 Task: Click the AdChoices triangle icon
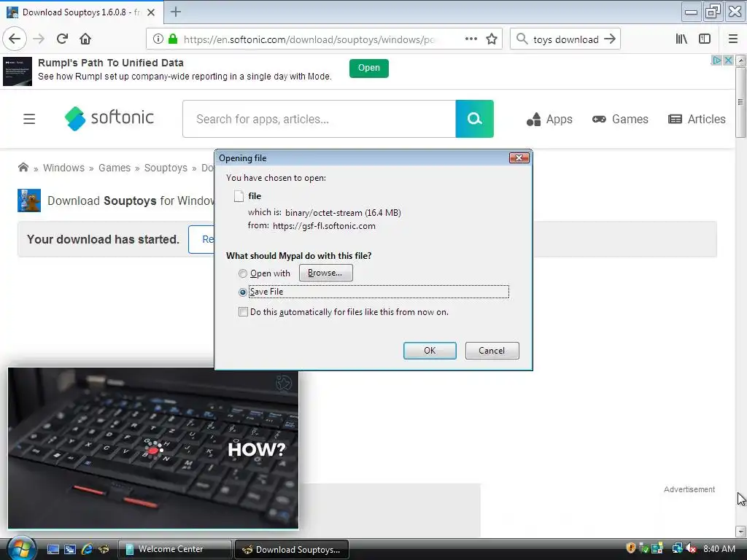(716, 61)
